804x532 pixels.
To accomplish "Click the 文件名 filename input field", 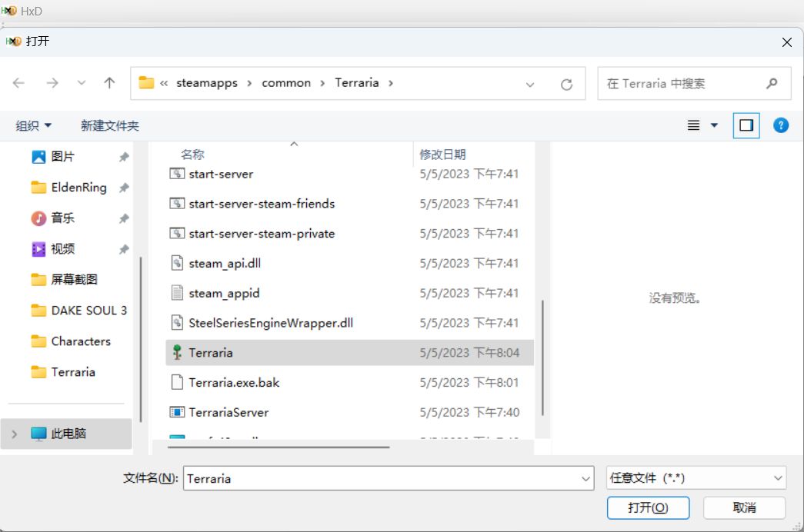I will pyautogui.click(x=389, y=479).
